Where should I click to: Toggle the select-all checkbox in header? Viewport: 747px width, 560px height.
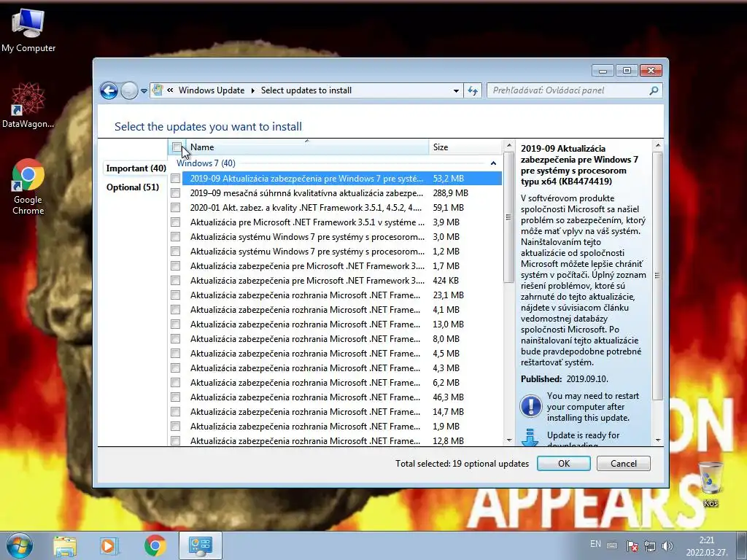(x=177, y=147)
